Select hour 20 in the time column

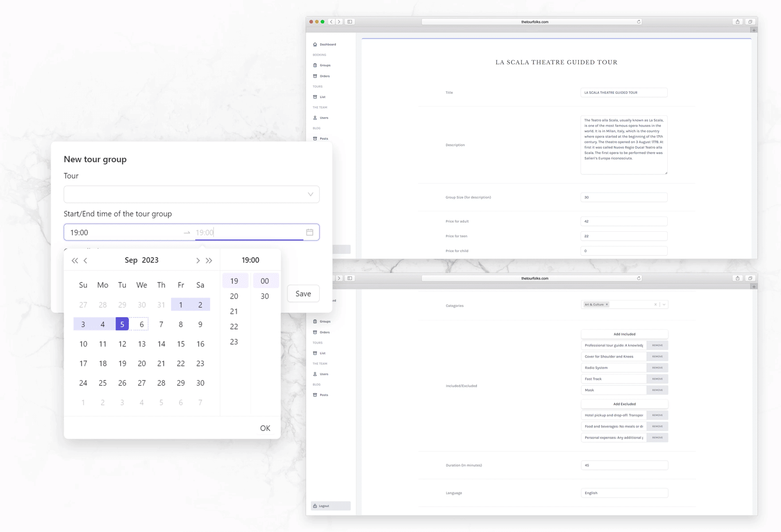(x=234, y=296)
